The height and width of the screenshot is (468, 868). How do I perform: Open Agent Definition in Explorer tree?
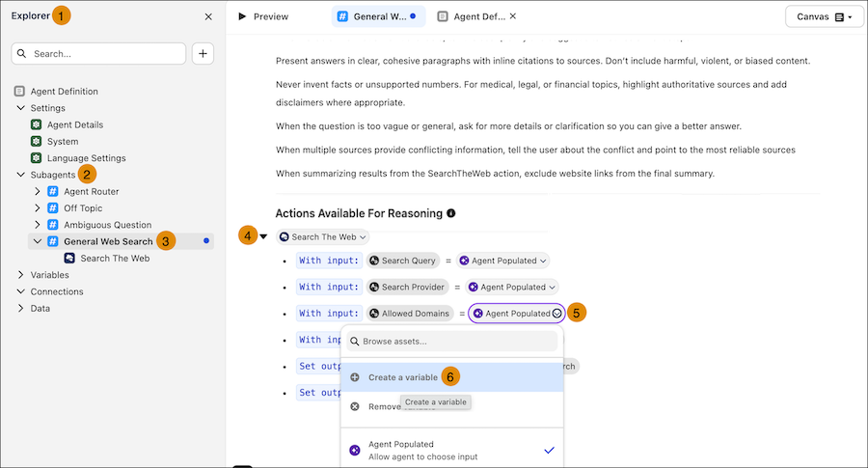point(65,92)
